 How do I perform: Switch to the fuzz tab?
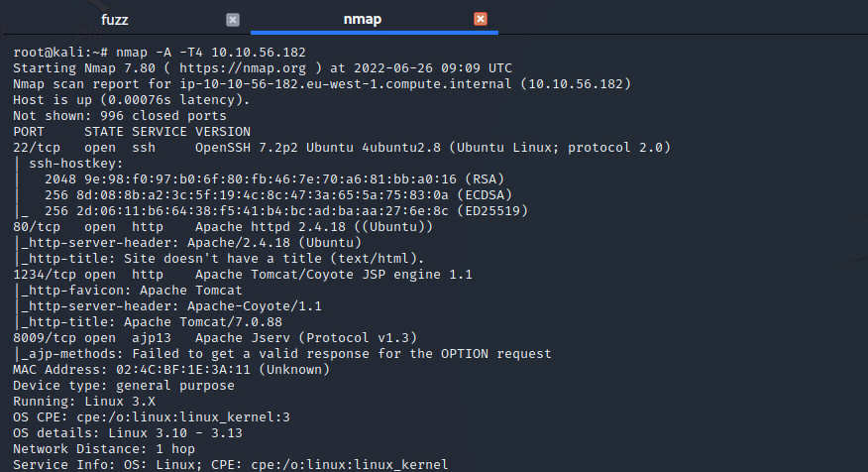115,20
